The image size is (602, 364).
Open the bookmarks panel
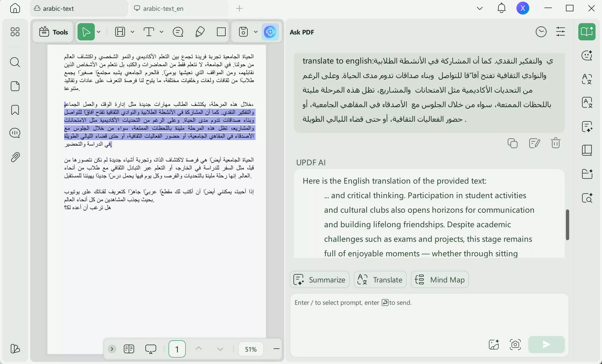tap(15, 110)
